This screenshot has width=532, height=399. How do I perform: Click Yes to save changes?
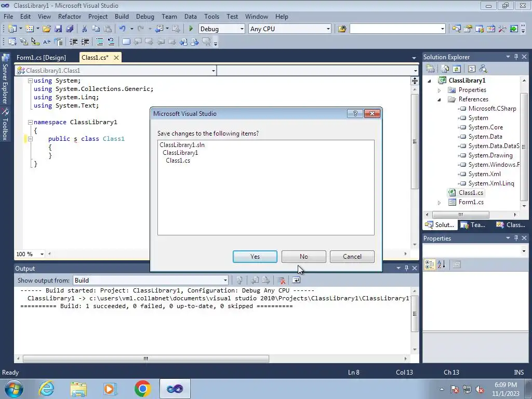click(255, 257)
